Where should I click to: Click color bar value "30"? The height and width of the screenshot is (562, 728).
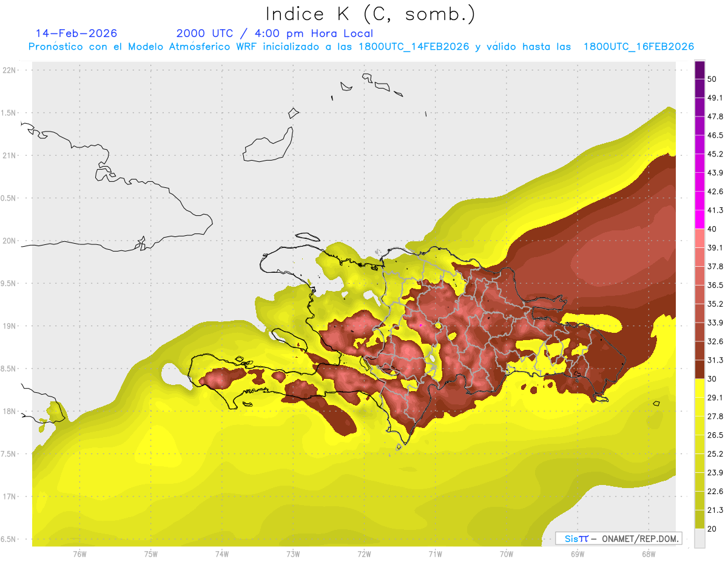click(712, 379)
